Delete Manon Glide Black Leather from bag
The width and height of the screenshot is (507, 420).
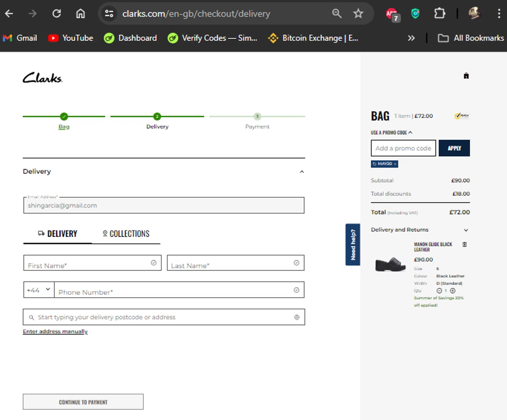[465, 244]
